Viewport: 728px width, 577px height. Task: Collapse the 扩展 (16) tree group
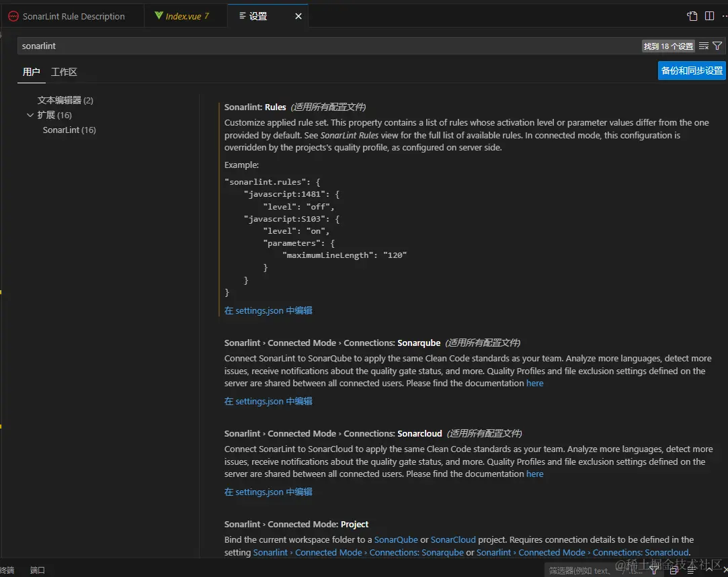tap(30, 115)
